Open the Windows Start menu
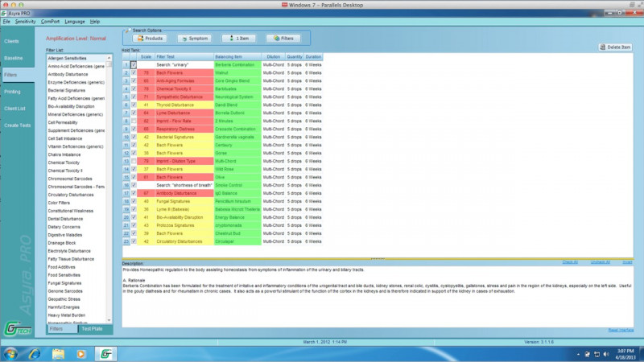Viewport: 644px width, 362px height. 10,354
